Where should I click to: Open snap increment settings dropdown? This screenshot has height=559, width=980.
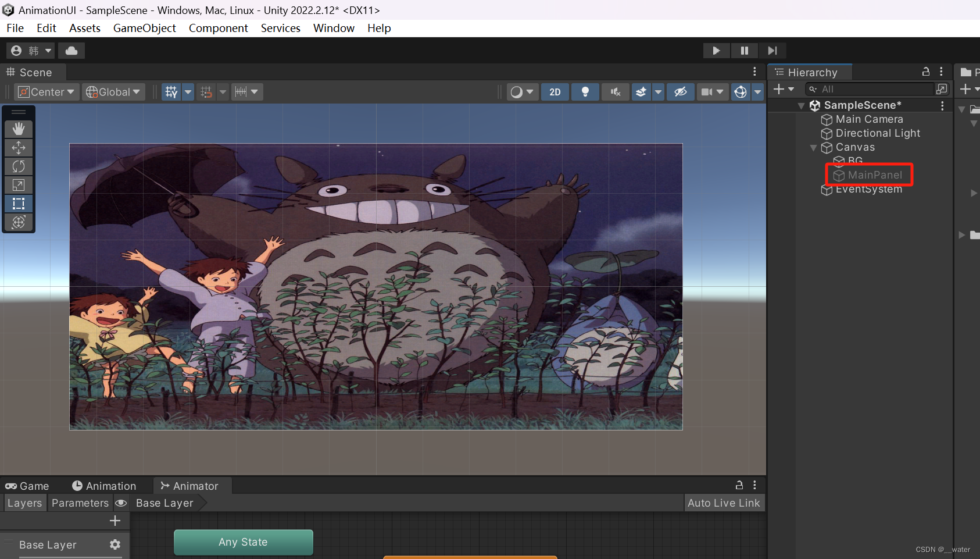pyautogui.click(x=247, y=92)
